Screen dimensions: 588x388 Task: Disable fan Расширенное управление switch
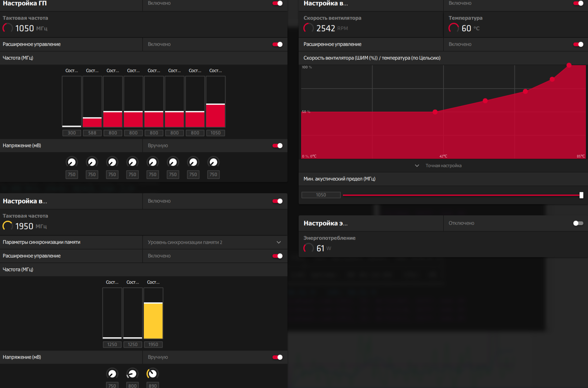tap(578, 44)
